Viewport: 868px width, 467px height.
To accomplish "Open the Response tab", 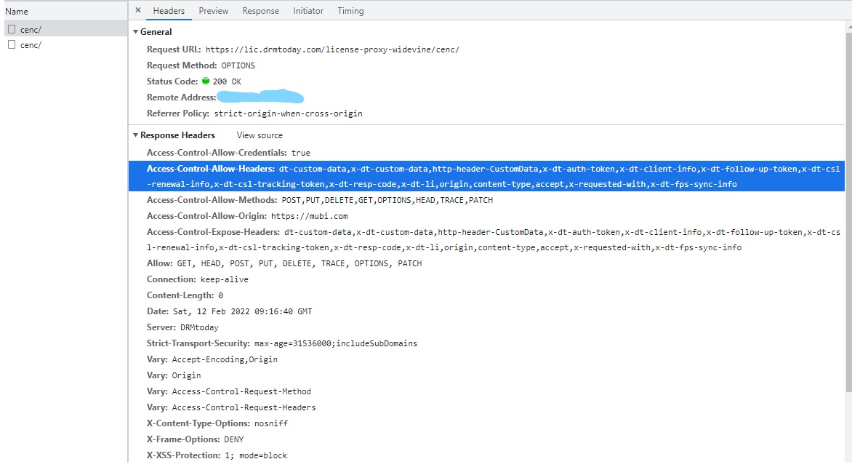I will [260, 10].
